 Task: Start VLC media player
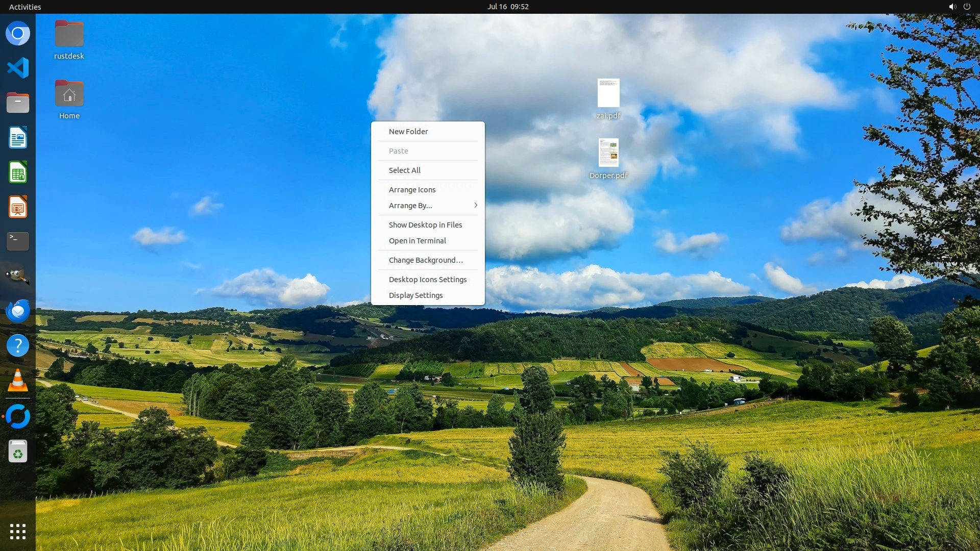[x=18, y=381]
